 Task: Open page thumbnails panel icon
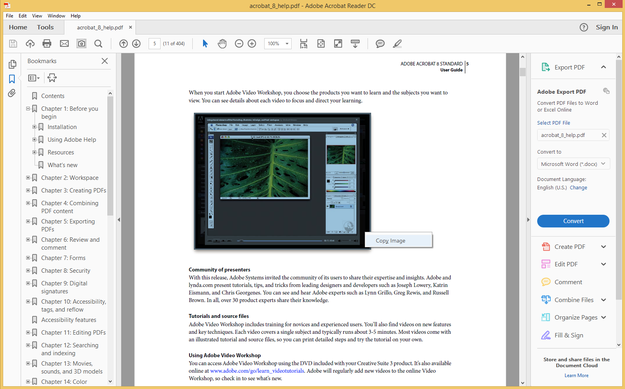coord(12,64)
